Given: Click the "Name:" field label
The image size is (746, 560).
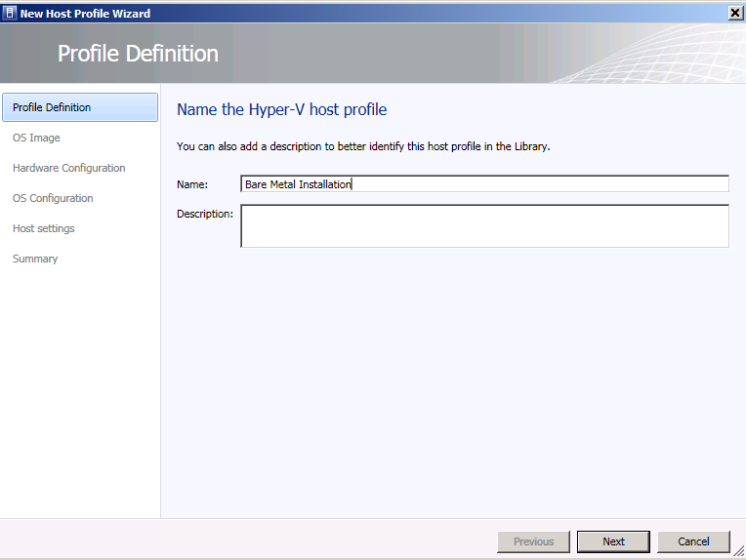Looking at the screenshot, I should tap(192, 184).
